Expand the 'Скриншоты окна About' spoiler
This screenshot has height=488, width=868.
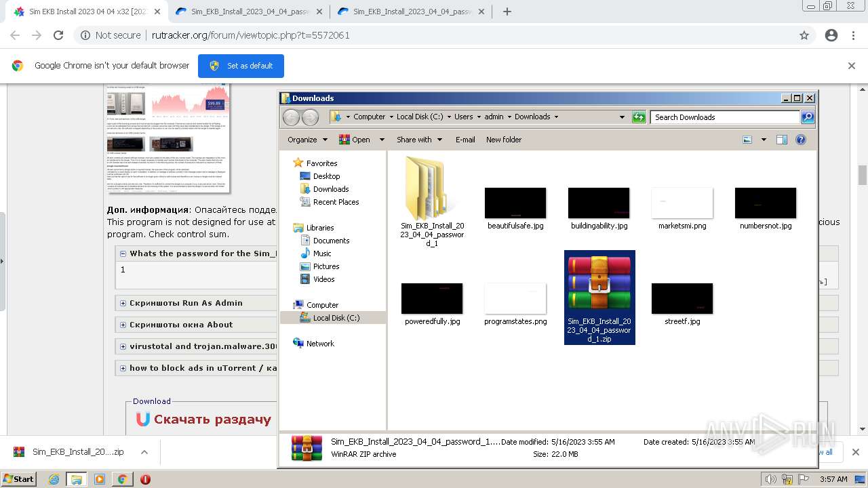coord(123,325)
